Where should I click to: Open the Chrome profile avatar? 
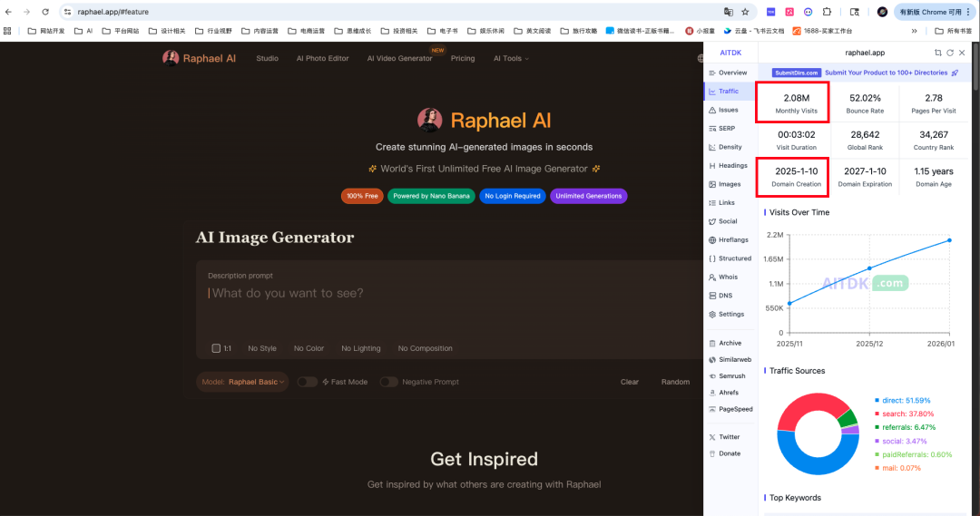882,12
